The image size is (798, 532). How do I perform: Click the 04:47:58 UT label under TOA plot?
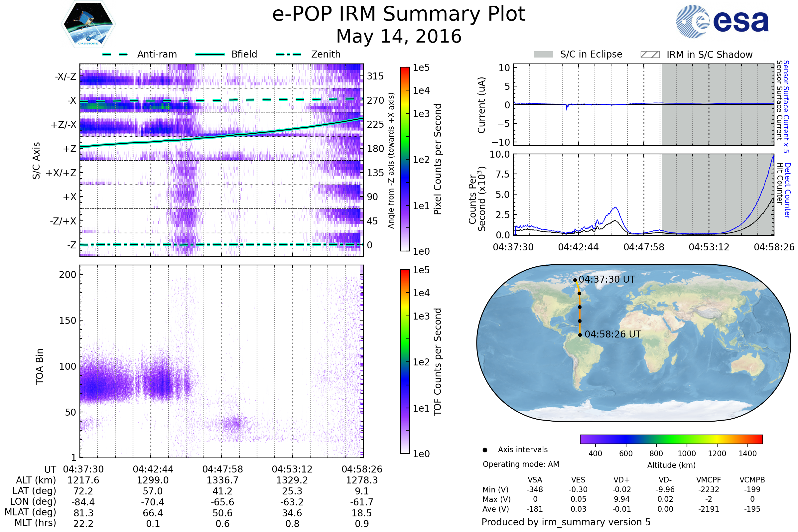pos(222,469)
